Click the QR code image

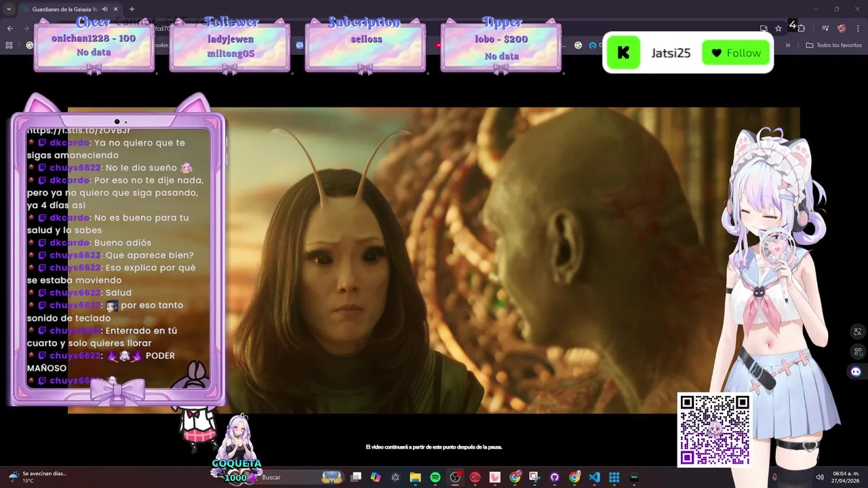(x=714, y=430)
